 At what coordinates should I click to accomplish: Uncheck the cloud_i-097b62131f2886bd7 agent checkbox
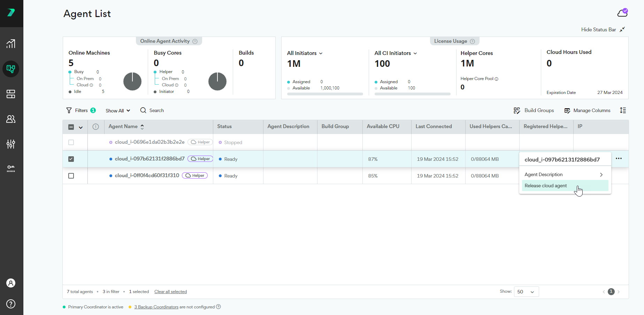[x=71, y=159]
